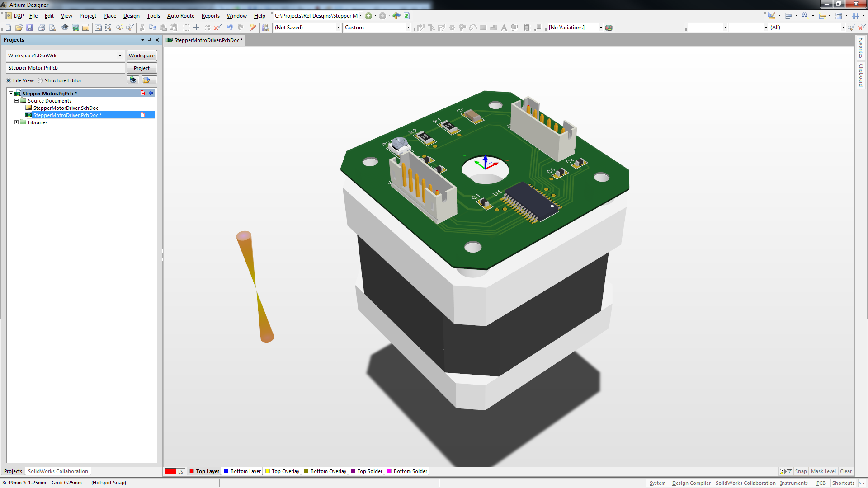Collapse the Stepper Motor.PrjPcb tree node
868x488 pixels.
(10, 93)
